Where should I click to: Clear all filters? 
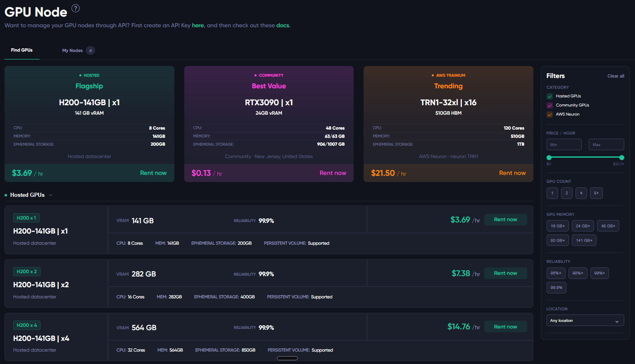pos(616,76)
